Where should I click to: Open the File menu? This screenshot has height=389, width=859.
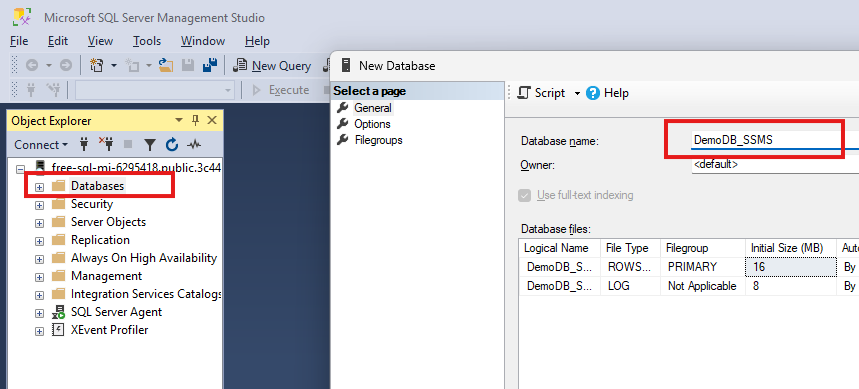click(19, 41)
